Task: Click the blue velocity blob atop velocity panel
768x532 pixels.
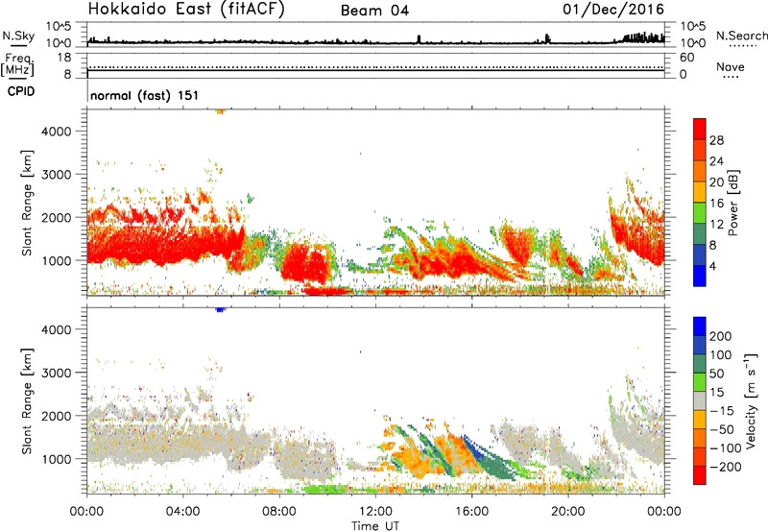Action: click(x=220, y=309)
